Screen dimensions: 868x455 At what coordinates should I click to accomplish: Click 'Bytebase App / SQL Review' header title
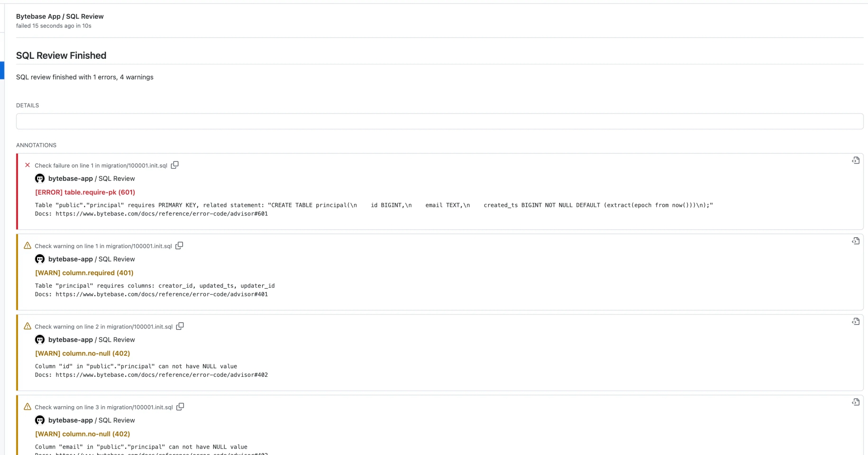[x=60, y=16]
